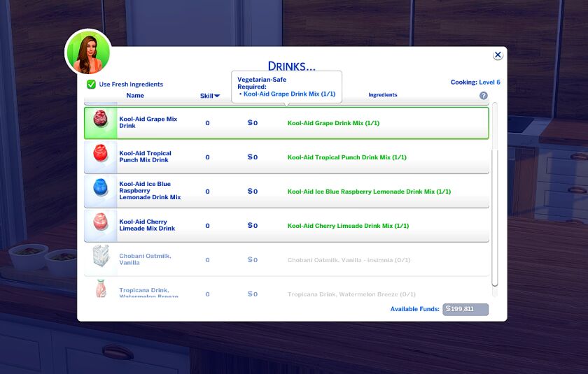Click skill value 0 in Blue Raspberry row

[x=207, y=192]
